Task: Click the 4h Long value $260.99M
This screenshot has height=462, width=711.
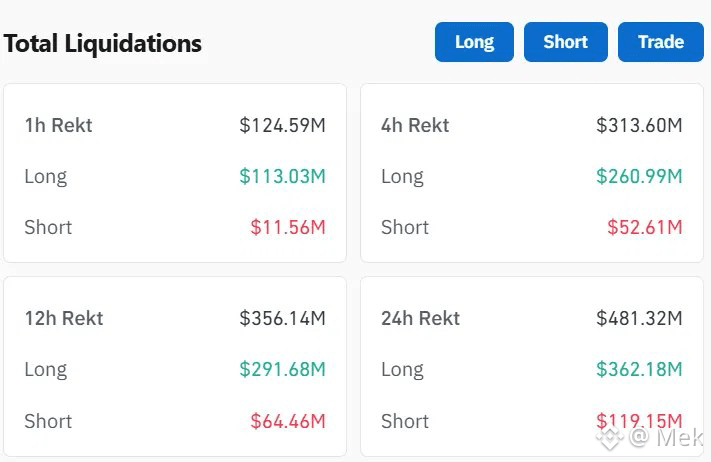Action: coord(639,176)
